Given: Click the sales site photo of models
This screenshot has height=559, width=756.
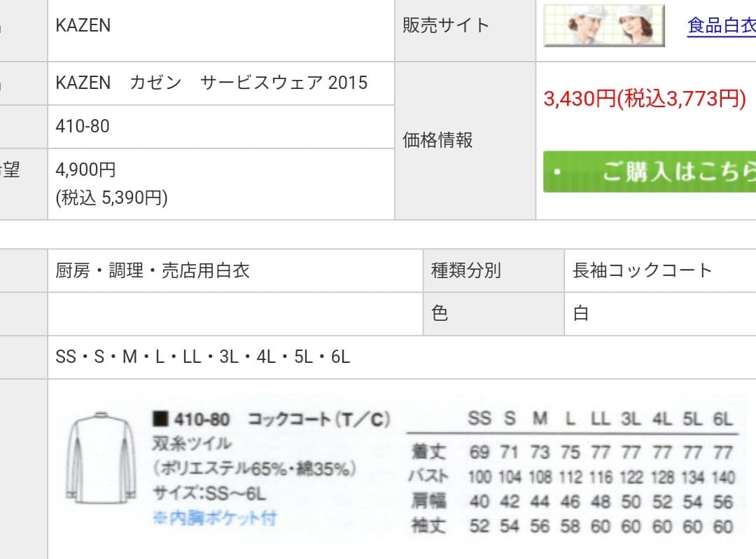Looking at the screenshot, I should pyautogui.click(x=603, y=25).
